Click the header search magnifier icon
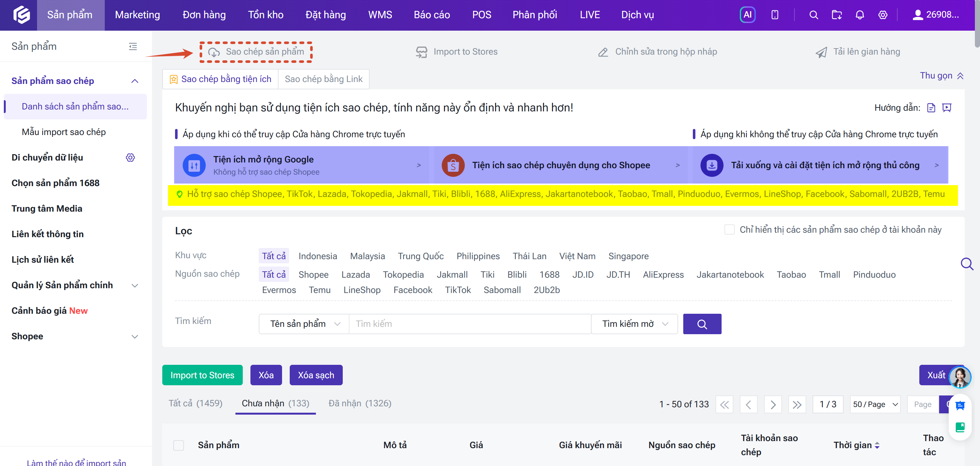The image size is (980, 466). (813, 15)
